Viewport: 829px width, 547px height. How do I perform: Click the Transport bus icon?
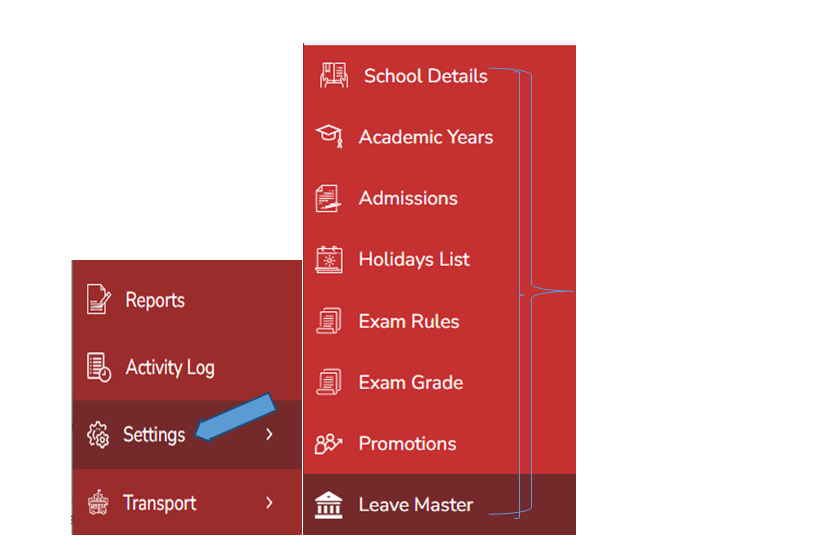point(98,503)
